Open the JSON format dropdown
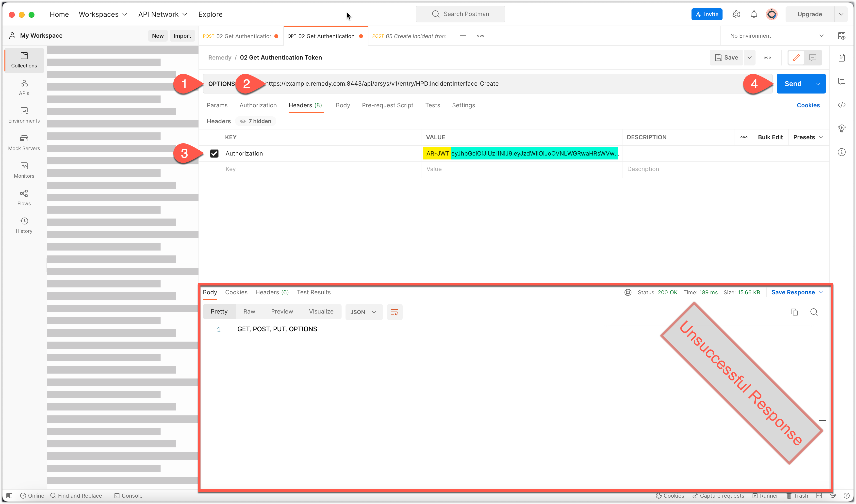856x504 pixels. pyautogui.click(x=363, y=312)
